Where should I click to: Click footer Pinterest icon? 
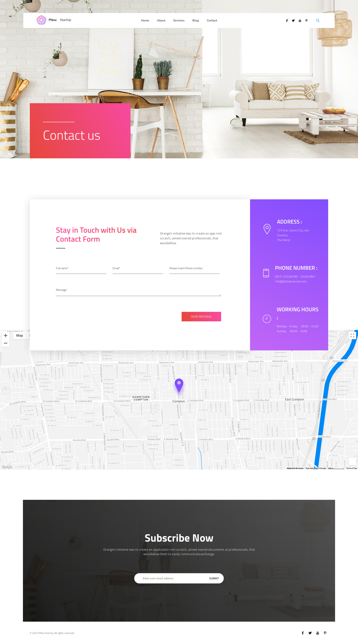pyautogui.click(x=325, y=633)
